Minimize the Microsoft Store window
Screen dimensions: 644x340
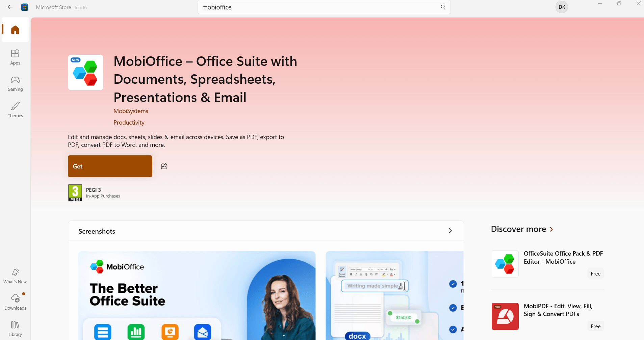point(600,4)
